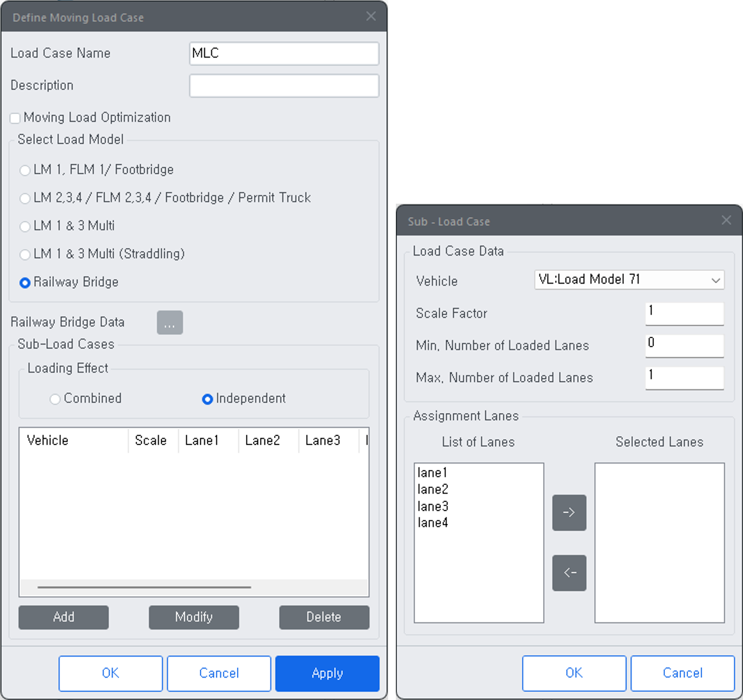Click Modify sub-load case button

[194, 617]
